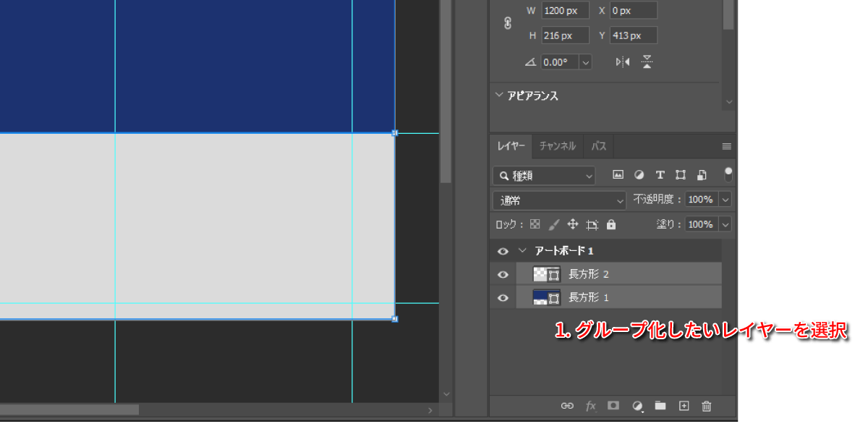This screenshot has width=868, height=434.
Task: Toggle the layer filtering on/off switch
Action: click(728, 174)
